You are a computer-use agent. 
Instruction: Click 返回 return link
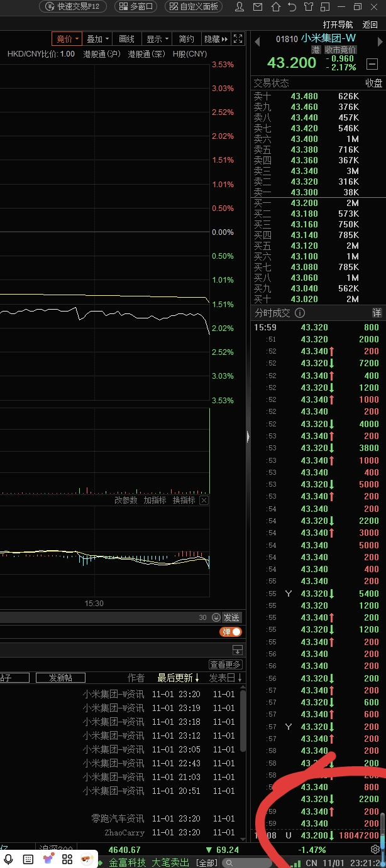(x=370, y=24)
